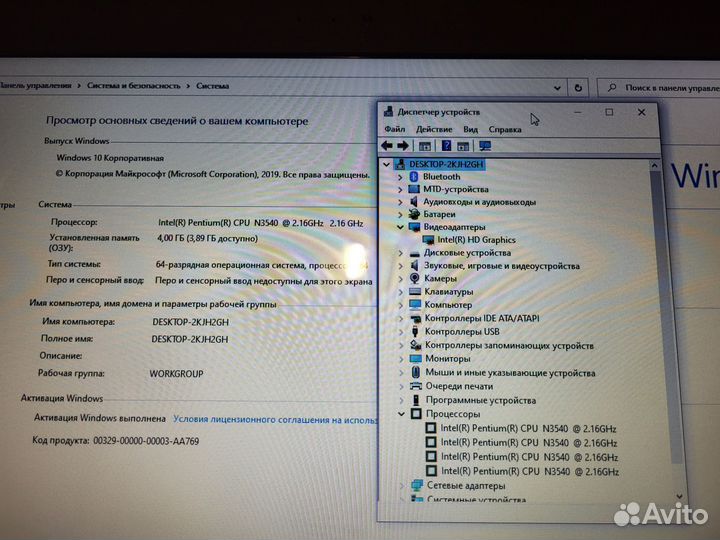
Task: Expand the Звуковые, игровые и видеоустройства arrow
Action: click(x=400, y=266)
